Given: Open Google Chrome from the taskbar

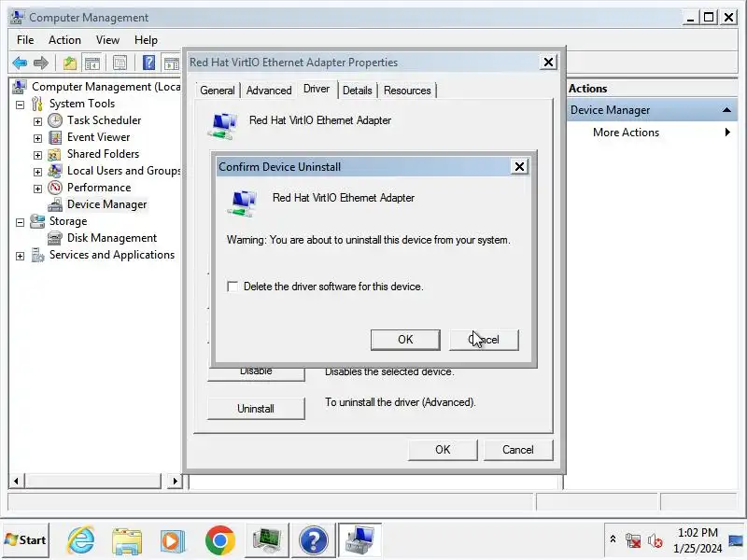Looking at the screenshot, I should (219, 540).
